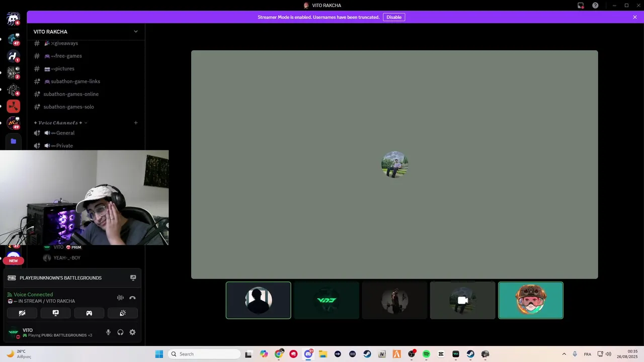Show hidden system tray icons chevron
This screenshot has width=644, height=362.
(x=564, y=354)
